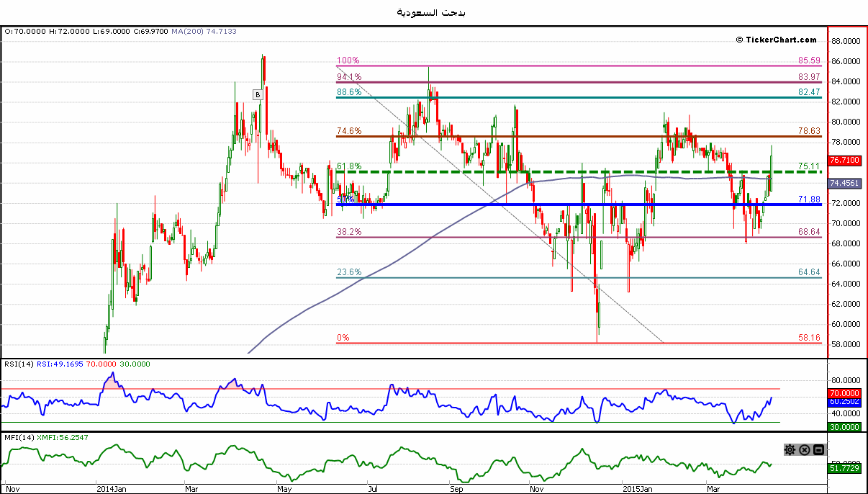868x494 pixels.
Task: Click the red 76.7100 last price tag
Action: coord(844,160)
